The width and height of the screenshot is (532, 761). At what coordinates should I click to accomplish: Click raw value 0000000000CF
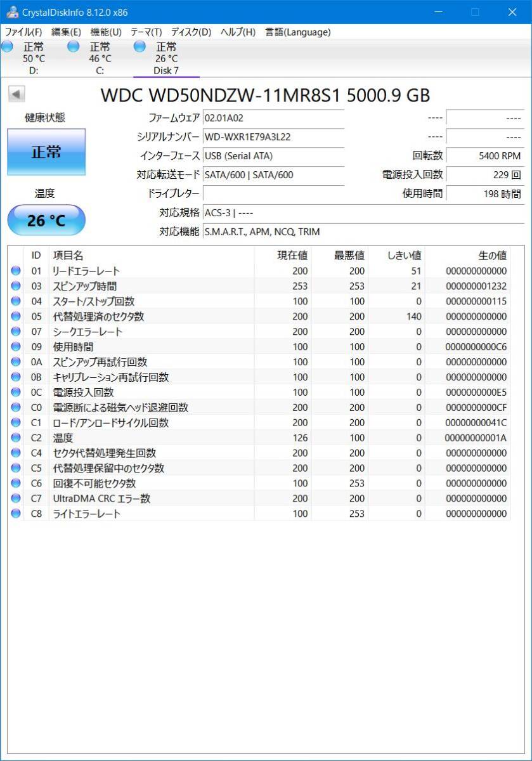(476, 408)
